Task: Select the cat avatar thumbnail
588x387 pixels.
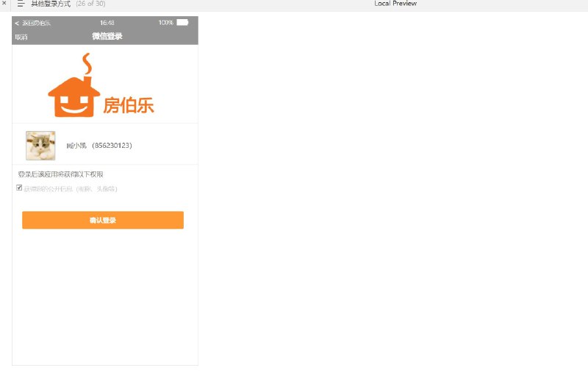Action: pos(40,145)
